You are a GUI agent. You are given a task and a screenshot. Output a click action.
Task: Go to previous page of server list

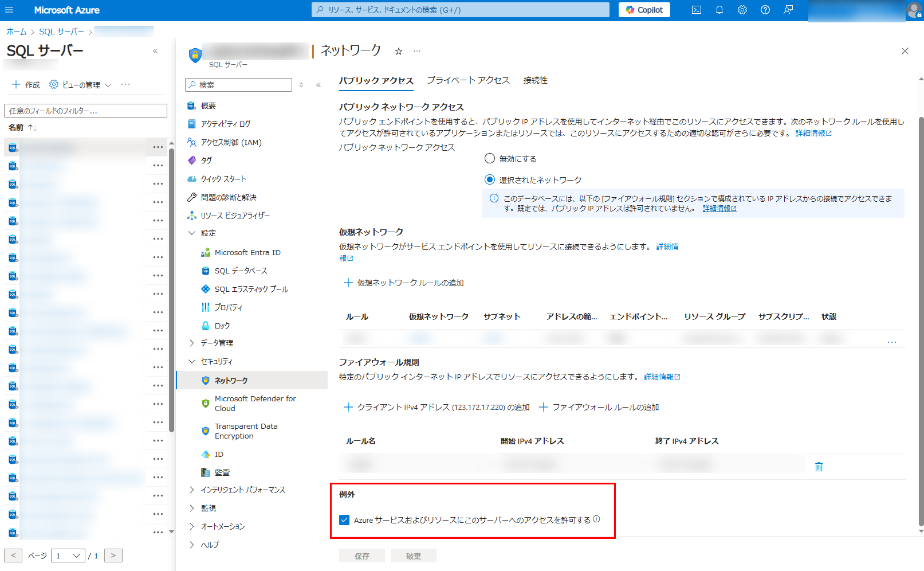click(13, 556)
